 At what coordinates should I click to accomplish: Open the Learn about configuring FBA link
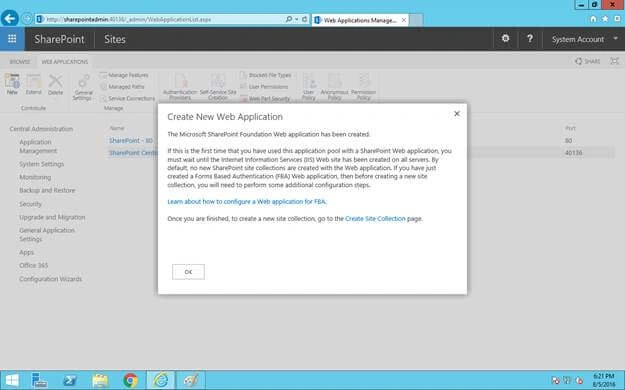coord(247,201)
